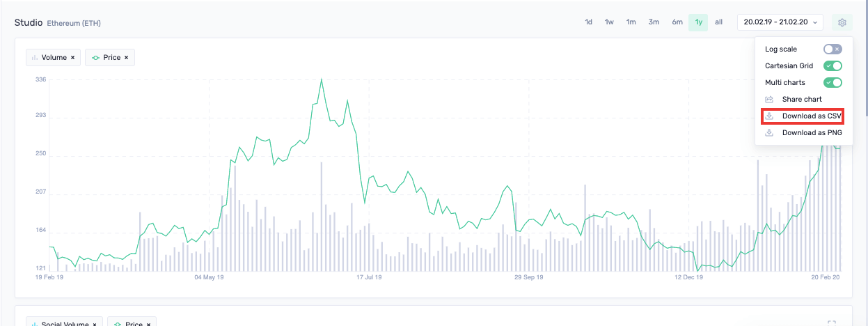Click the Price line icon in chip
Screen dimensions: 868x326
95,58
